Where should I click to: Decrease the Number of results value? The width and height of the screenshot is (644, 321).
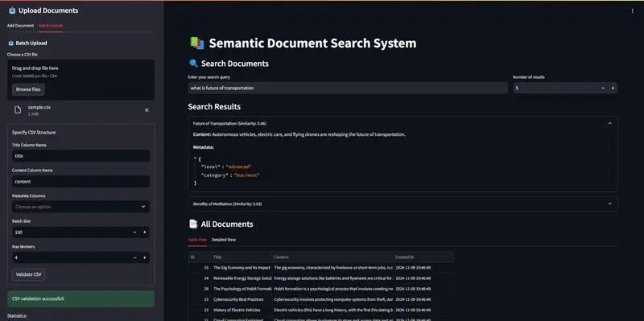pos(602,88)
